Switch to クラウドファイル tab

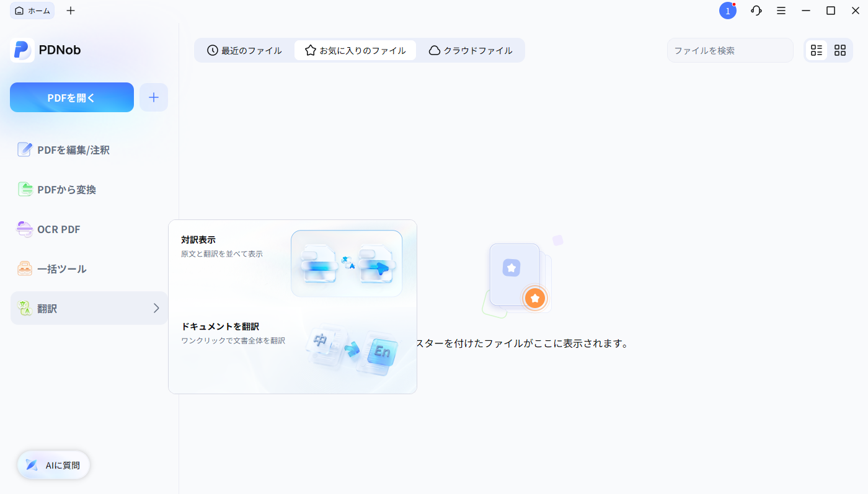pos(471,50)
